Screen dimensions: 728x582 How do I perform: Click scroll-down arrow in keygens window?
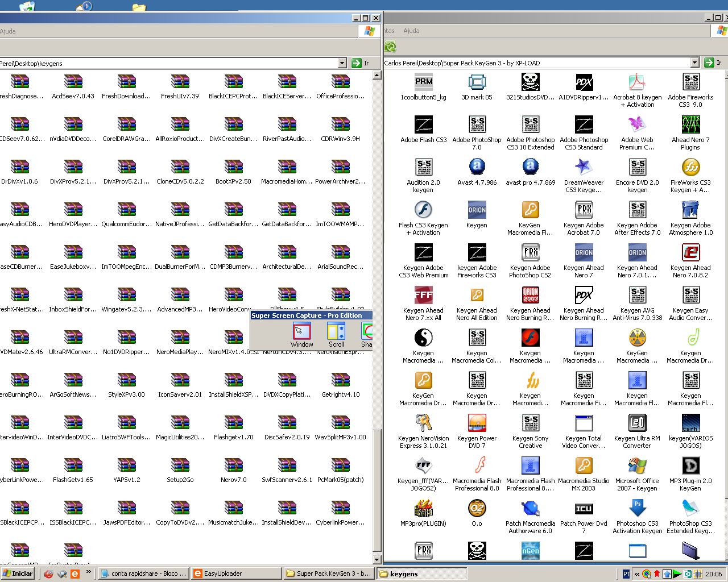[x=377, y=560]
